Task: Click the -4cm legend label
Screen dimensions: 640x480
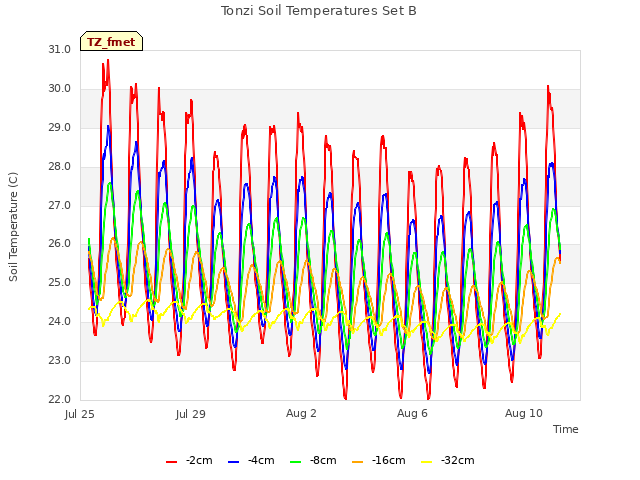Action: pos(261,460)
